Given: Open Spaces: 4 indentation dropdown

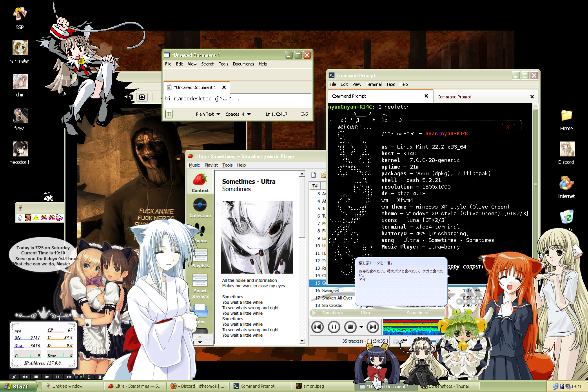Looking at the screenshot, I should pyautogui.click(x=238, y=114).
